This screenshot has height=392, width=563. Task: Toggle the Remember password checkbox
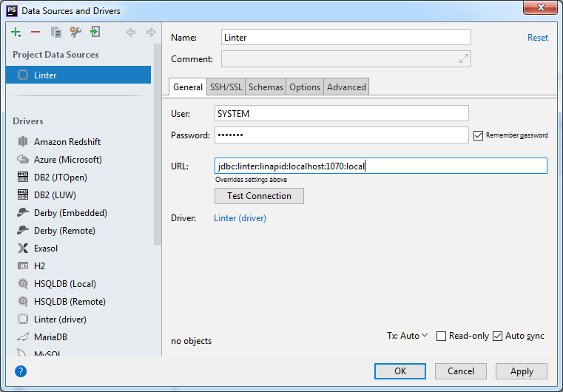tap(478, 135)
